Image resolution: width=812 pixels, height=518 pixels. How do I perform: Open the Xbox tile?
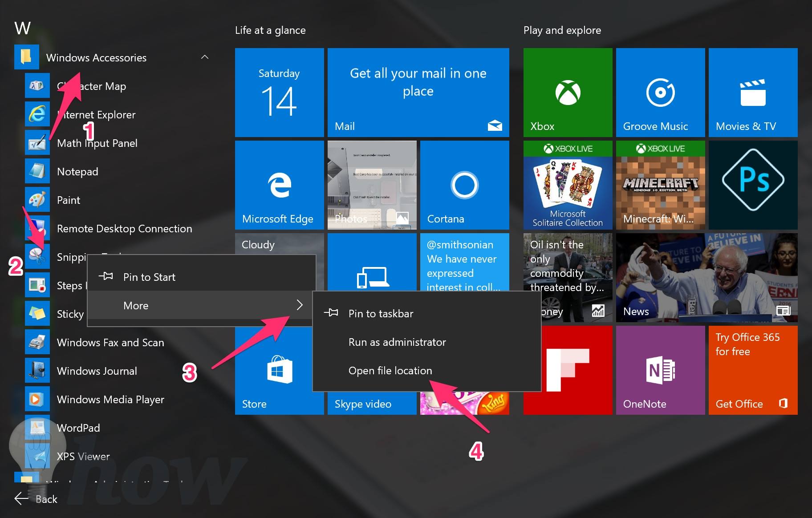(x=568, y=92)
